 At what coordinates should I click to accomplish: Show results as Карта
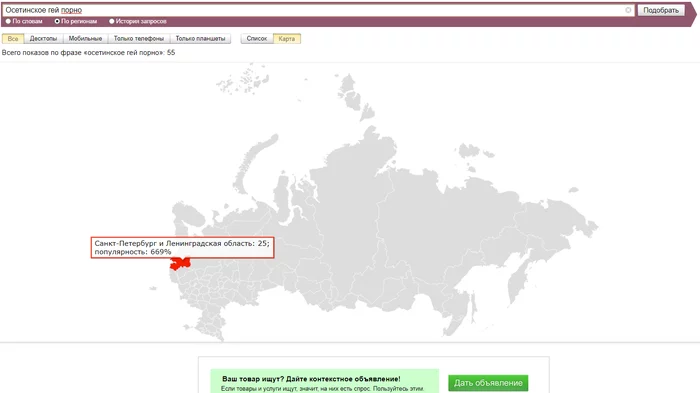coord(287,38)
